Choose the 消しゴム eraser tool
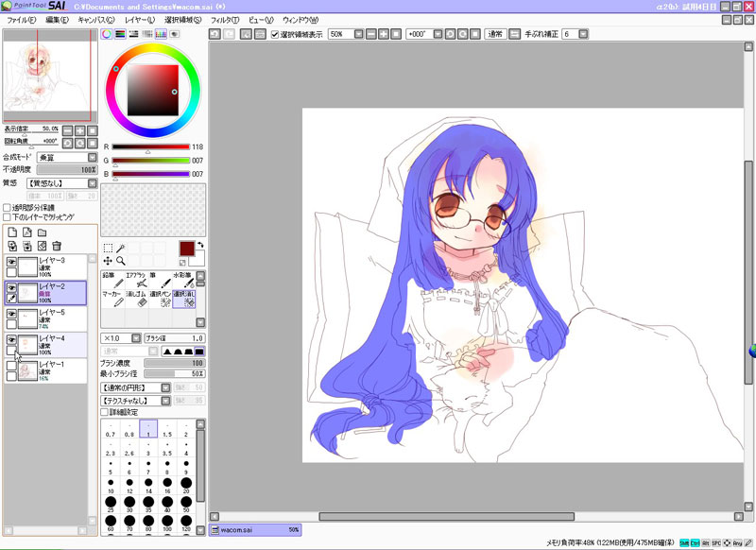756x550 pixels. (136, 299)
